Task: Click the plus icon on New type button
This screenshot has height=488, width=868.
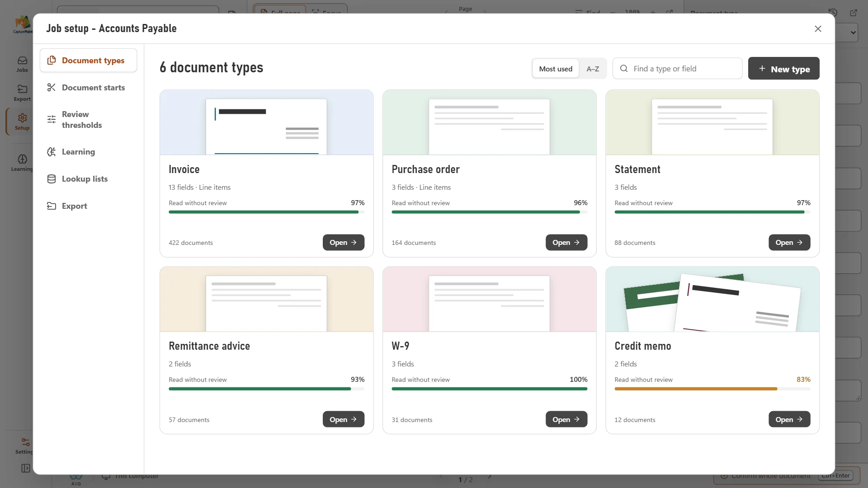Action: (762, 68)
